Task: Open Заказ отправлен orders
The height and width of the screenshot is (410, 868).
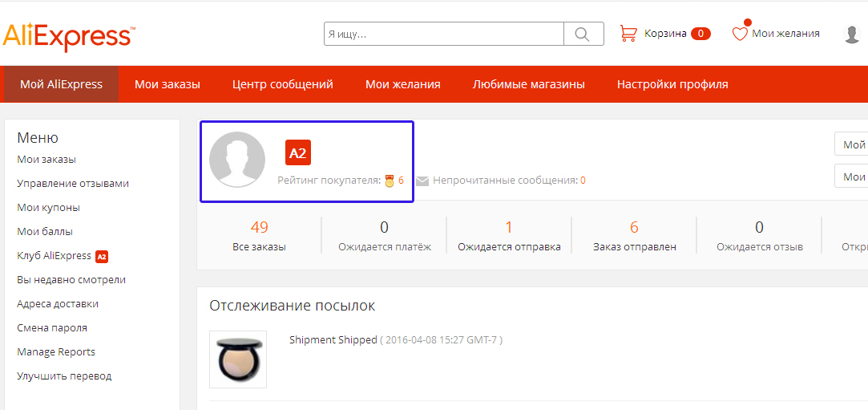Action: 635,247
